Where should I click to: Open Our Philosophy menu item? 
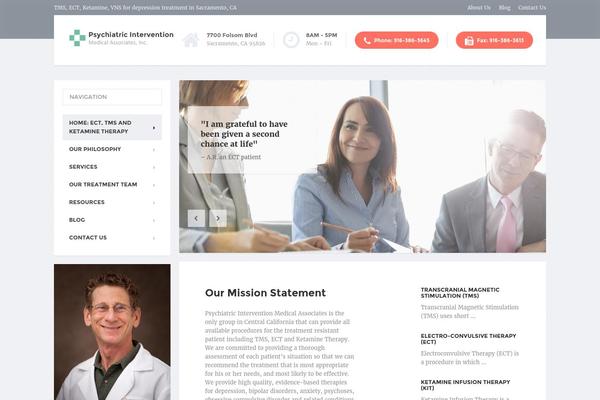click(112, 149)
